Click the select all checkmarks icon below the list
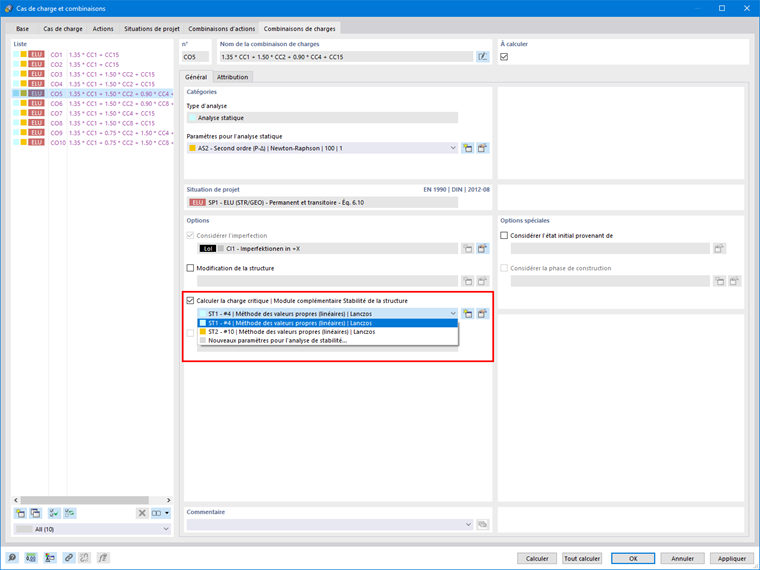This screenshot has width=760, height=570. coord(54,513)
